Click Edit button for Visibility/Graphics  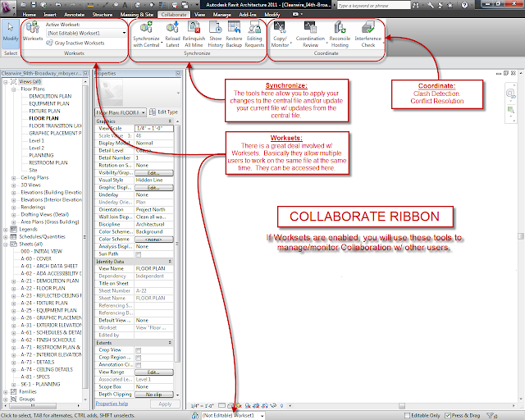click(154, 173)
